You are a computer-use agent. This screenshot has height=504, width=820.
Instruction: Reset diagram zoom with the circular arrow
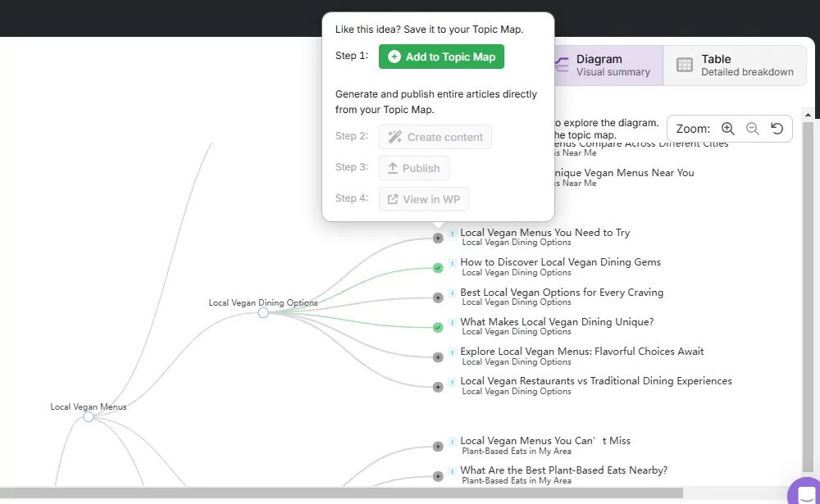point(777,129)
